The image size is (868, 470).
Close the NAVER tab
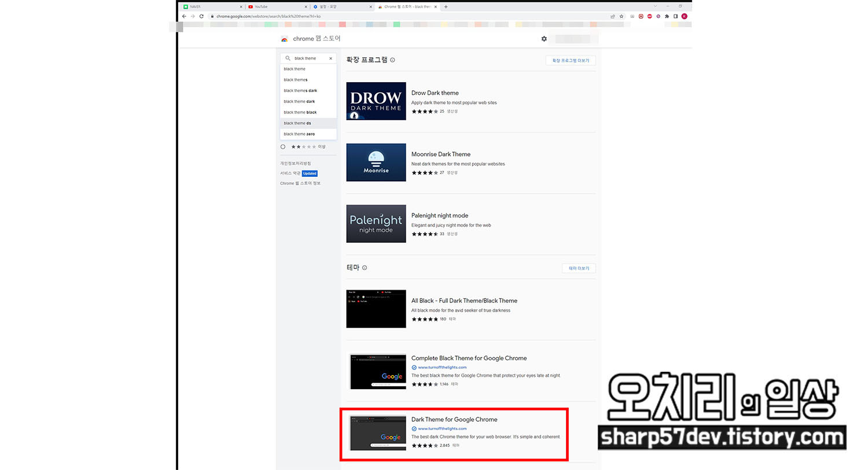(241, 7)
